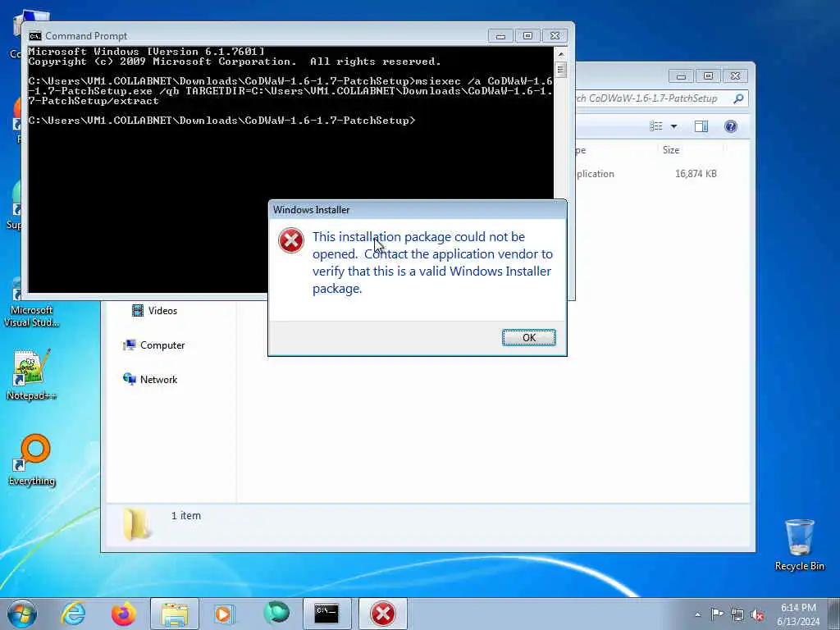Open Everything desktop shortcut

[x=32, y=459]
